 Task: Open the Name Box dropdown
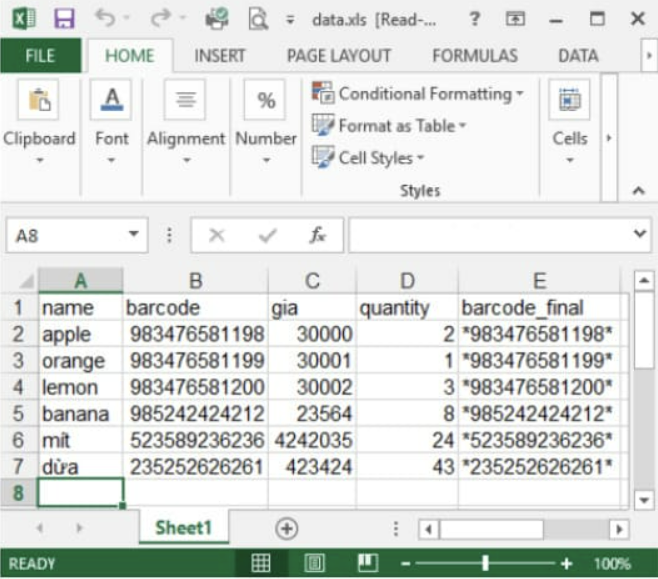click(134, 234)
